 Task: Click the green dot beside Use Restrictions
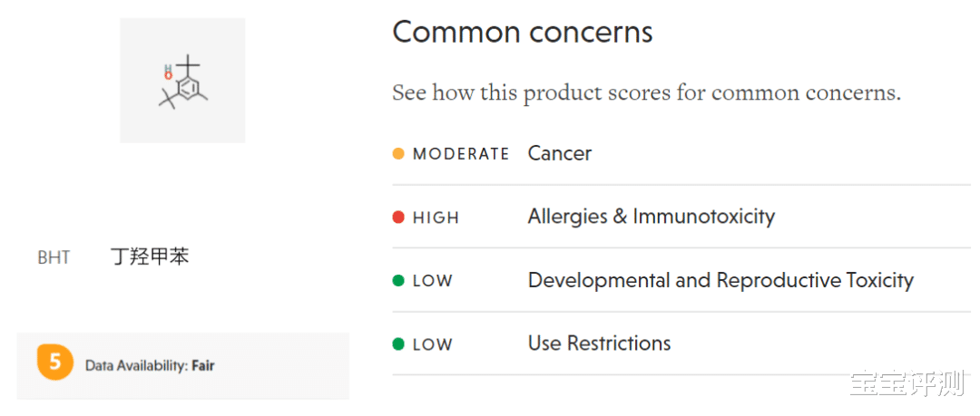pyautogui.click(x=398, y=344)
